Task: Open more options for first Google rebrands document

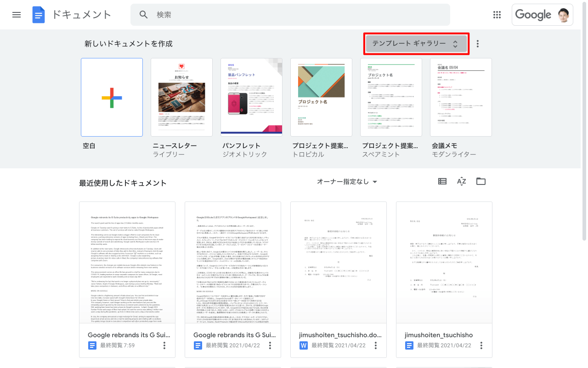Action: tap(164, 345)
